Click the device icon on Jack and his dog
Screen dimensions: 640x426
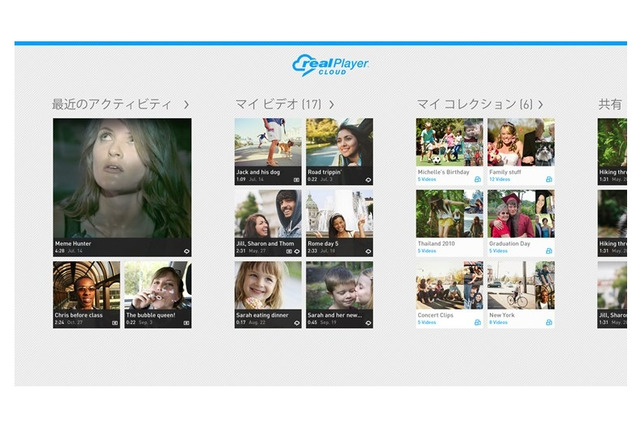pyautogui.click(x=297, y=180)
